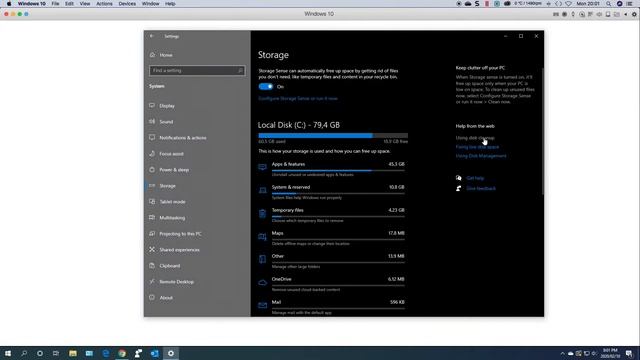Open Windows Action Center notifications icon
This screenshot has height=360, width=640.
[629, 353]
